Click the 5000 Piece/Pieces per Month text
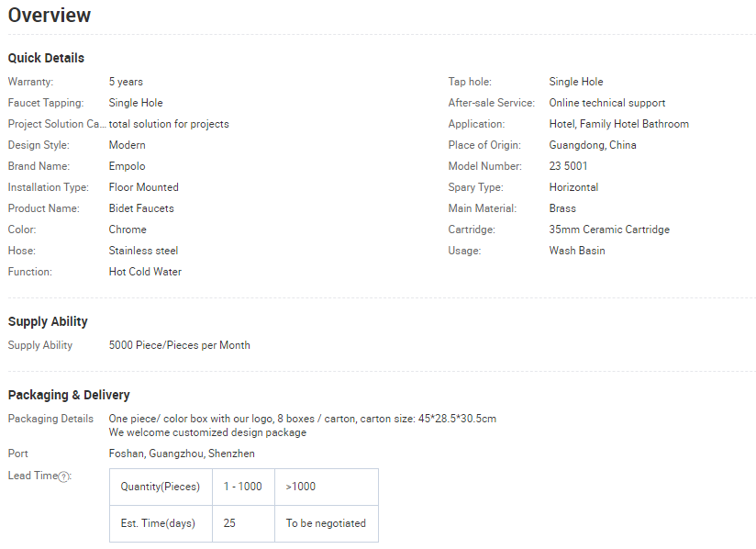This screenshot has width=756, height=549. click(x=179, y=345)
